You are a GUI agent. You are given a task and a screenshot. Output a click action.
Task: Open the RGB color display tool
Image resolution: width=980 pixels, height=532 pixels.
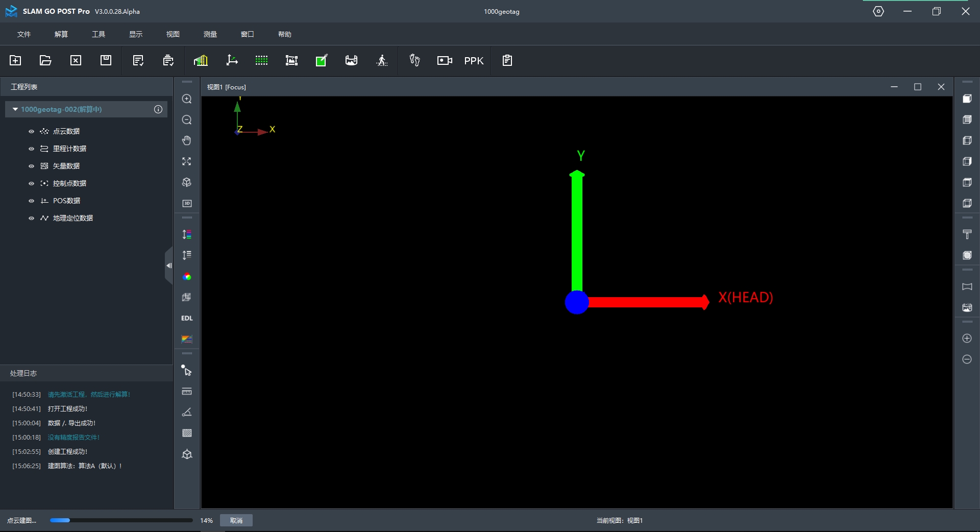(x=187, y=277)
